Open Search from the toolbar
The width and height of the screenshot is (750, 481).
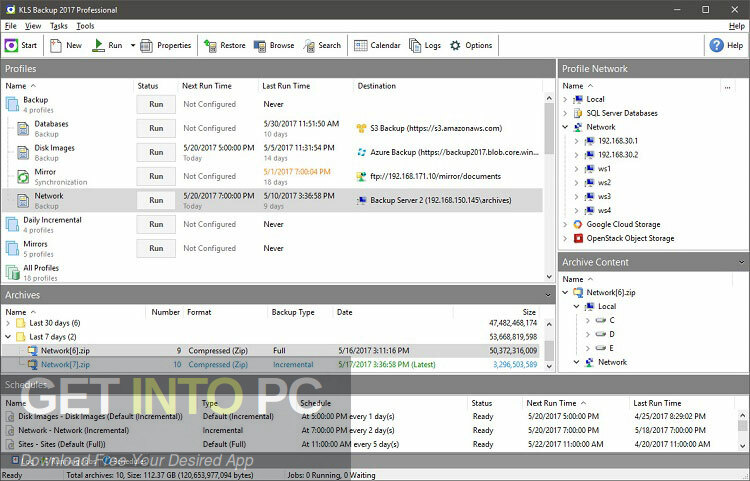(x=322, y=45)
